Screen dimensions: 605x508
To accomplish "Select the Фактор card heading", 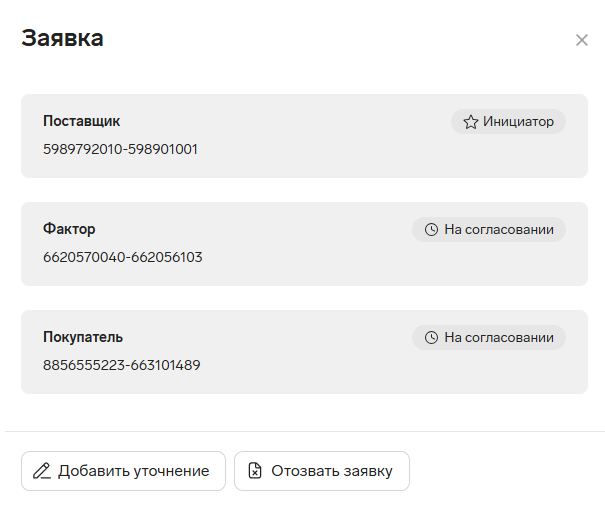I will tap(69, 229).
